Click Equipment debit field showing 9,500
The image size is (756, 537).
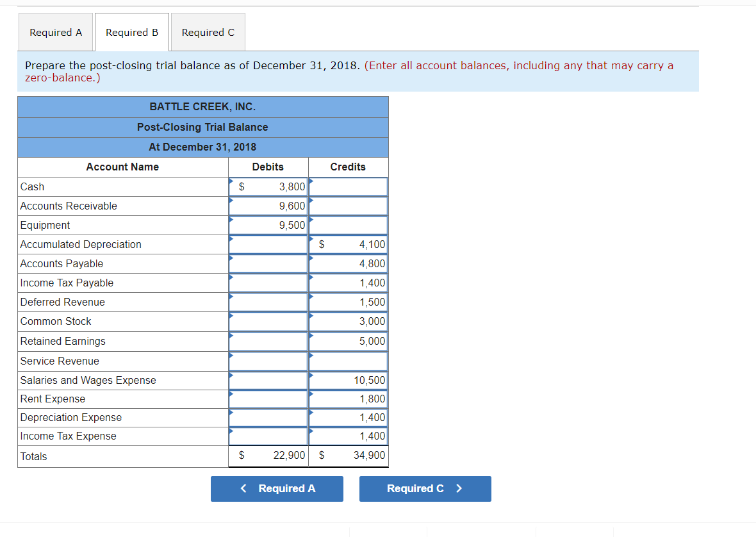tap(268, 225)
